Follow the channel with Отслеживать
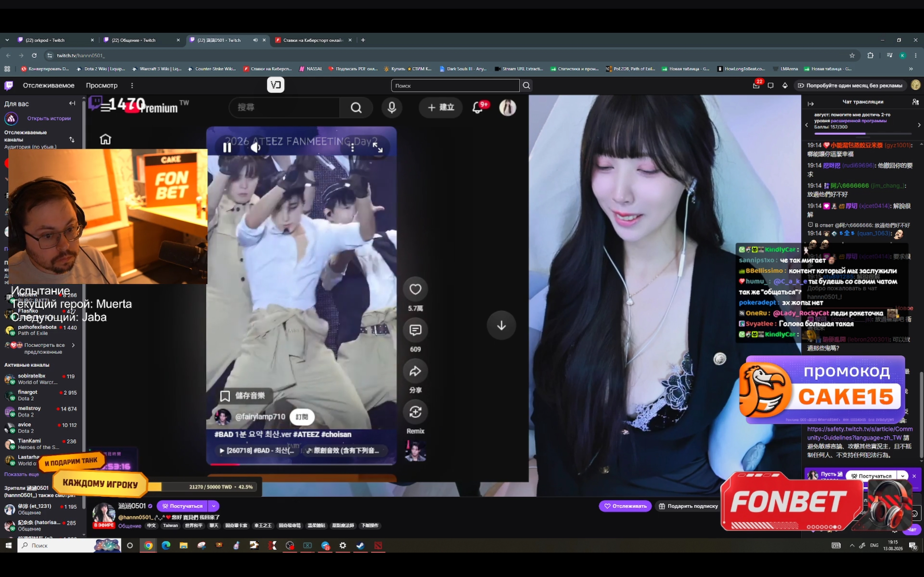 point(625,506)
